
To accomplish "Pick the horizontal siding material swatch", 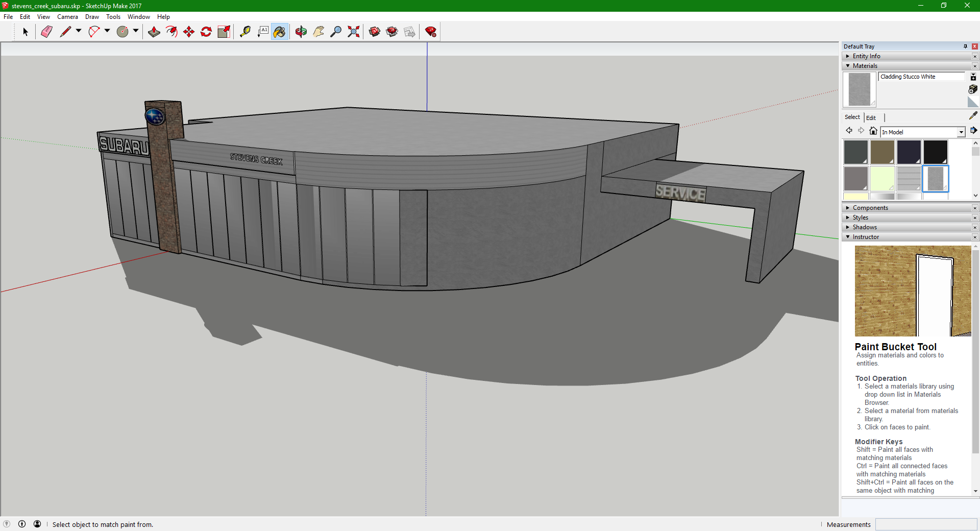I will (909, 178).
